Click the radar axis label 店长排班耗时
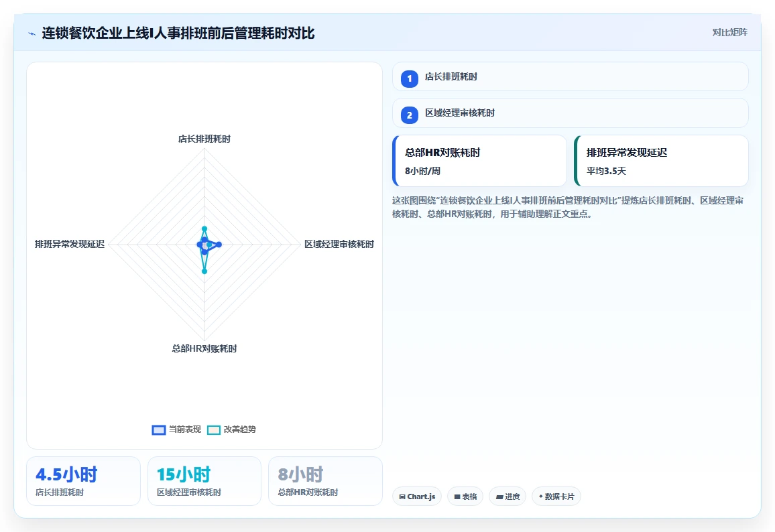Viewport: 775px width, 532px height. 204,139
